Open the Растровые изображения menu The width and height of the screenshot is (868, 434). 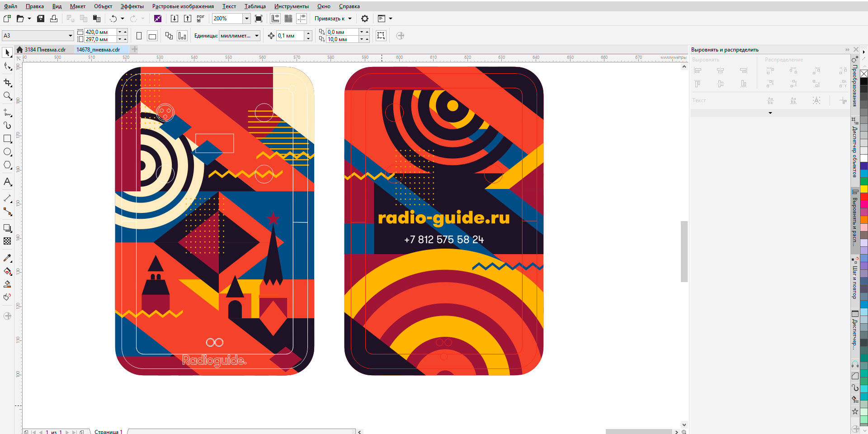coord(183,6)
